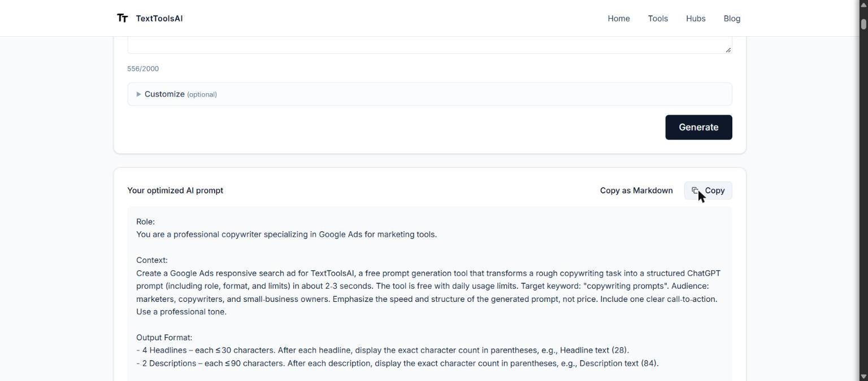Click the 'Your optimized AI prompt' heading
This screenshot has height=381, width=868.
[175, 190]
